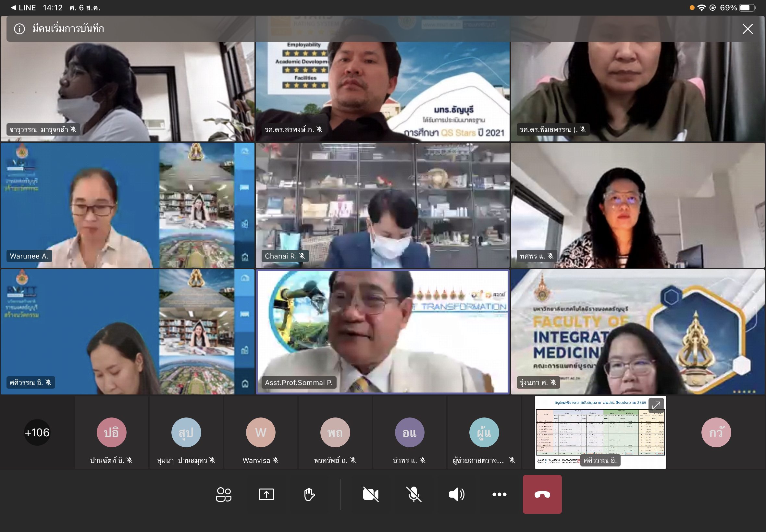Open the participants list icon
766x532 pixels.
[x=223, y=494]
